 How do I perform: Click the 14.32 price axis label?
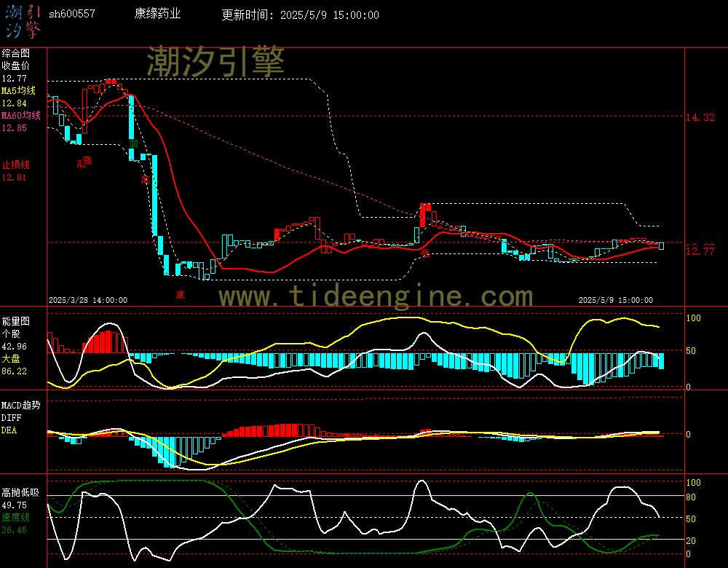[700, 117]
